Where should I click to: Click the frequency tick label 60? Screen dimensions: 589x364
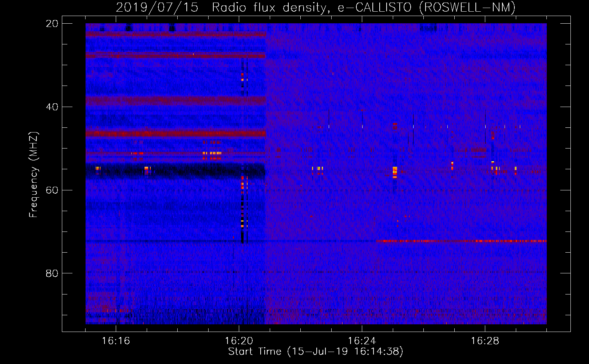click(x=52, y=190)
